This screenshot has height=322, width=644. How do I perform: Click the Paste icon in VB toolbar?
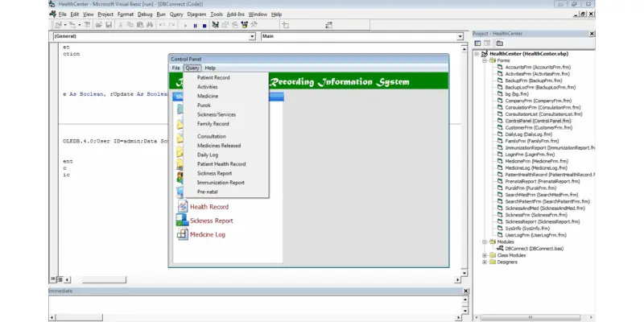click(140, 25)
